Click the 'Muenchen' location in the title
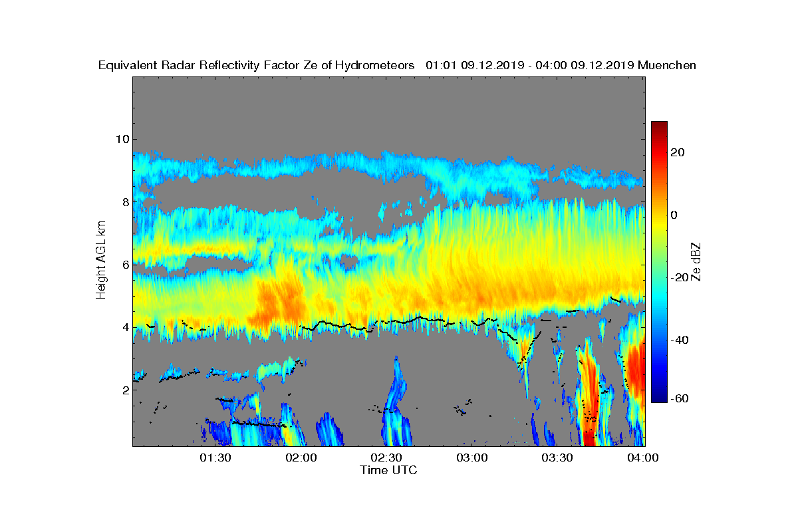 (667, 65)
